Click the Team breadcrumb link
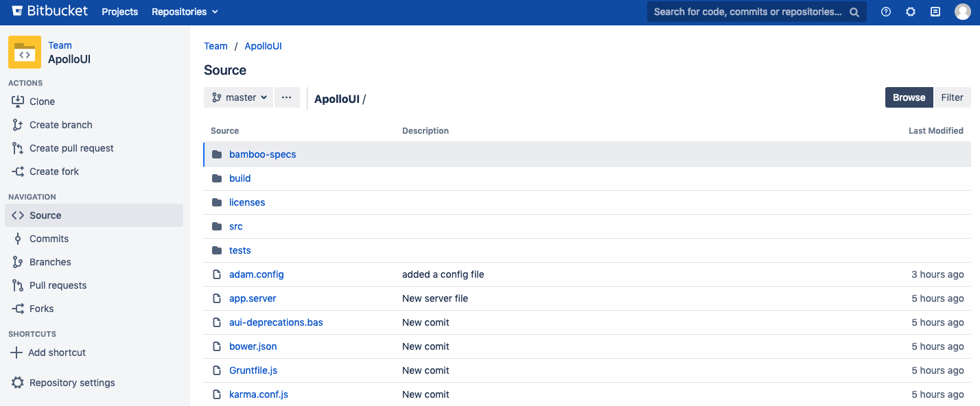 tap(215, 46)
